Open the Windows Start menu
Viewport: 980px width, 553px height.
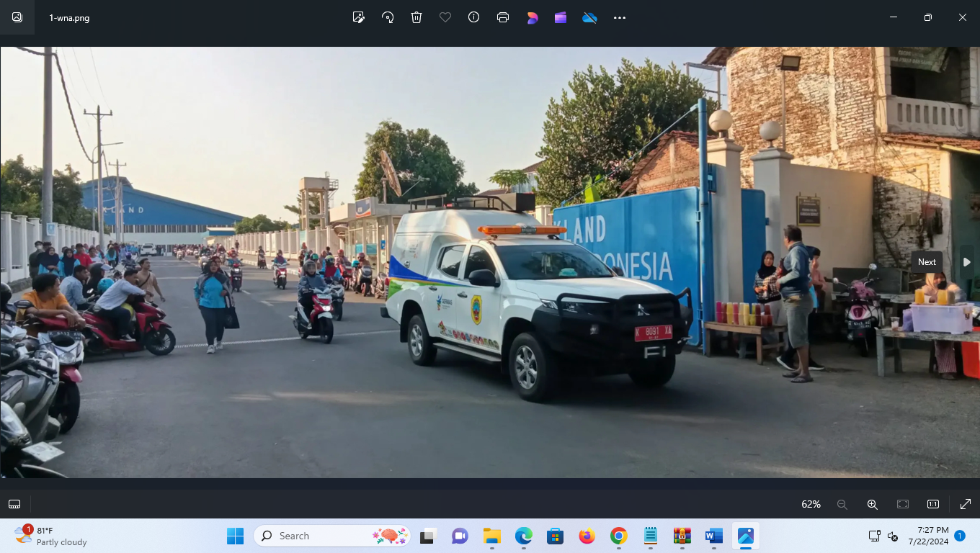(236, 536)
